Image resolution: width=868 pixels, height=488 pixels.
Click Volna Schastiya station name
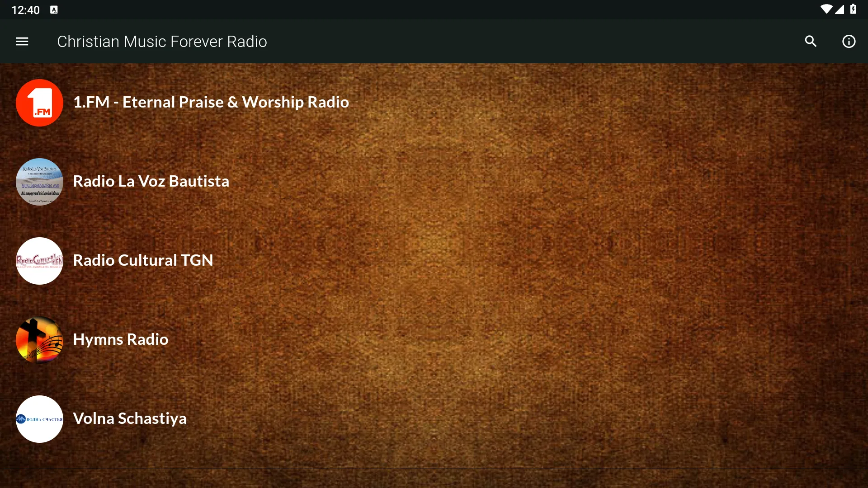coord(129,418)
